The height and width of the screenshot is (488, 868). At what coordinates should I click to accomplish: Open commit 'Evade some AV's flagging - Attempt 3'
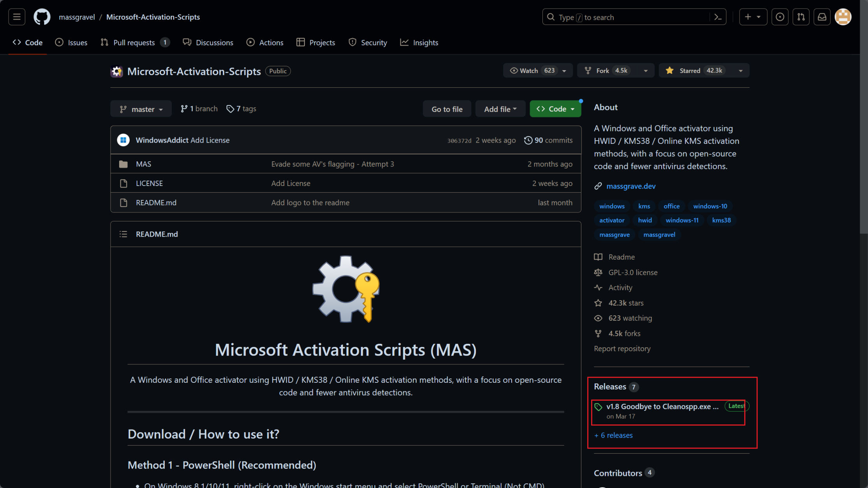click(333, 164)
